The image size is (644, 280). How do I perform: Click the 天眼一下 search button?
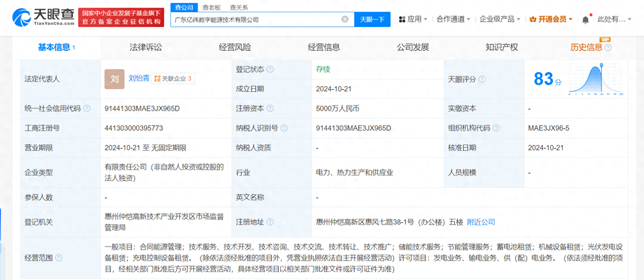point(372,19)
